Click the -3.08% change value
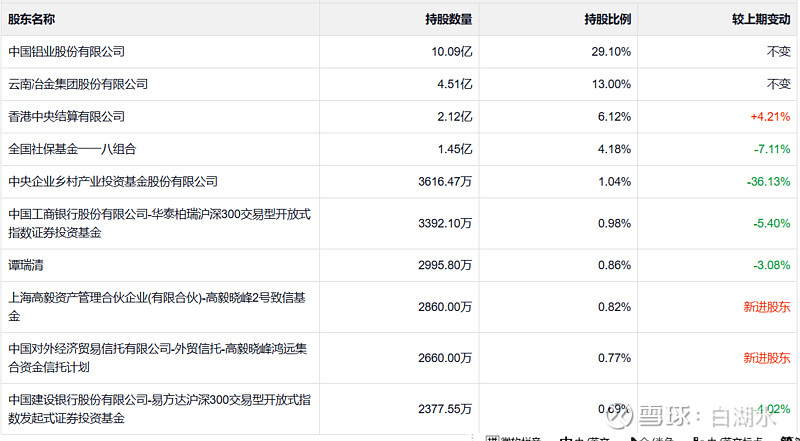Image resolution: width=800 pixels, height=441 pixels. coord(772,265)
